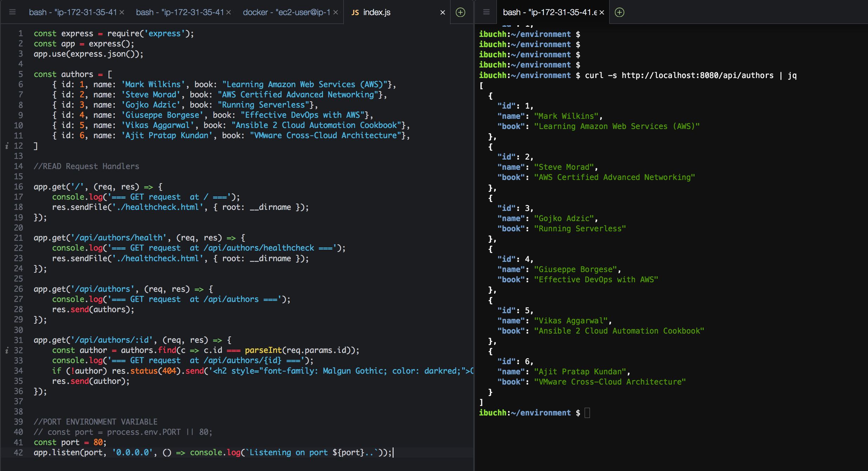
Task: Click the info marker on line 12
Action: (7, 146)
